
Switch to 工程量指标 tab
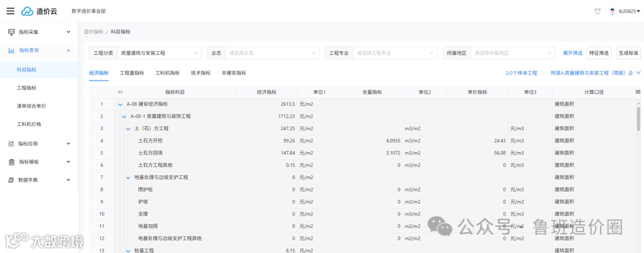click(x=132, y=73)
